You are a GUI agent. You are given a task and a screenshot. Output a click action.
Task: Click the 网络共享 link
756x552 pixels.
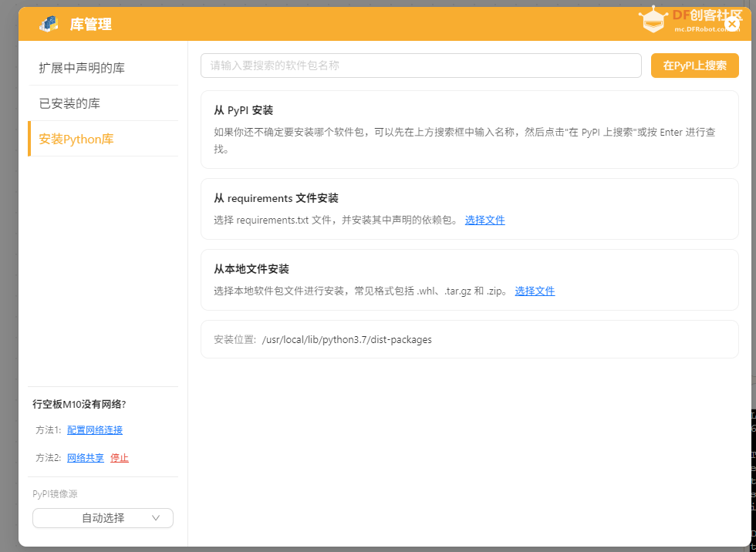(x=86, y=458)
